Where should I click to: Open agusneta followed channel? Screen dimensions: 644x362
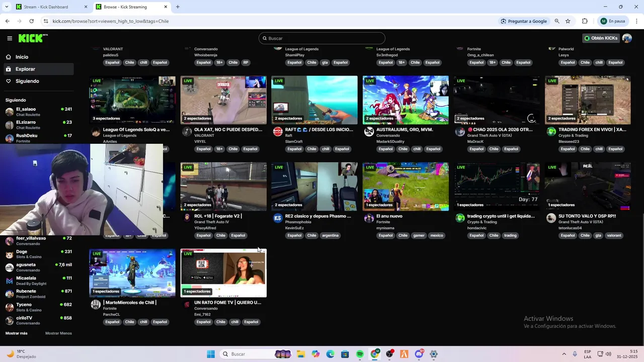point(38,267)
